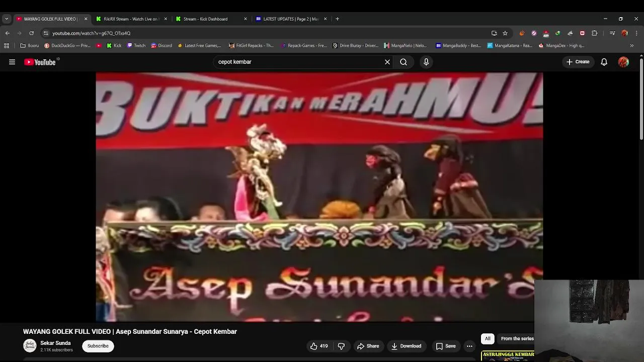The image size is (644, 362).
Task: Bookmark this page with the star
Action: pos(505,33)
